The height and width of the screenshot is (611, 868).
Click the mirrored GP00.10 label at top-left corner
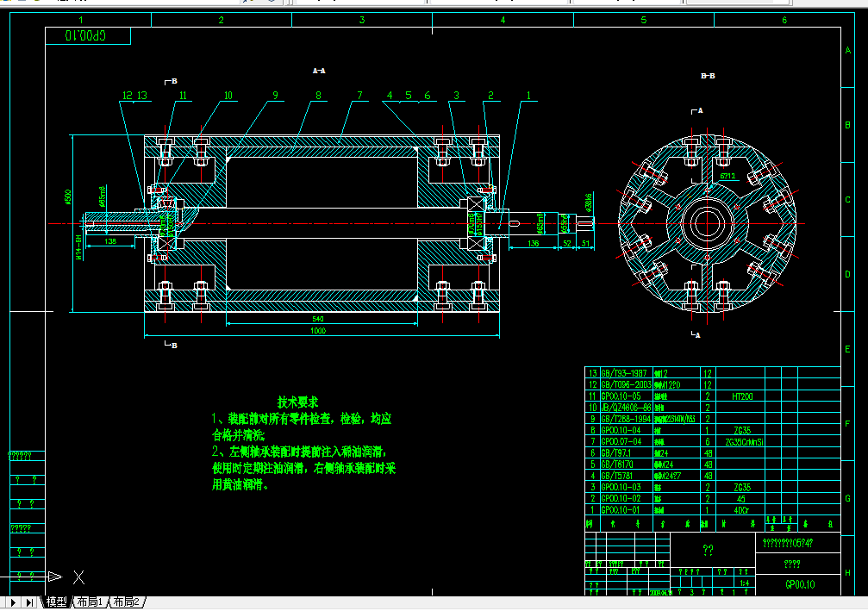click(85, 36)
